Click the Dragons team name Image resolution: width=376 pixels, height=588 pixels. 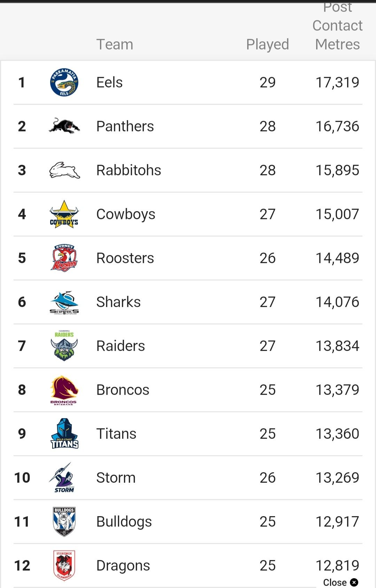click(x=123, y=565)
